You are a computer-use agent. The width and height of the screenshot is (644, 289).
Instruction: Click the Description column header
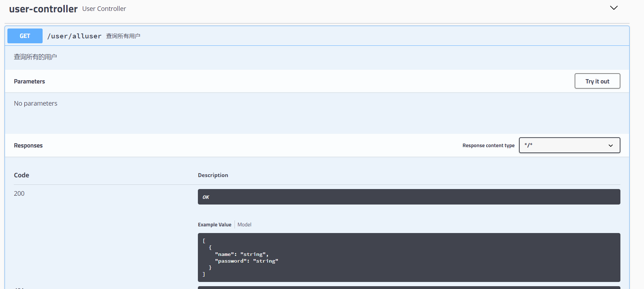(213, 175)
